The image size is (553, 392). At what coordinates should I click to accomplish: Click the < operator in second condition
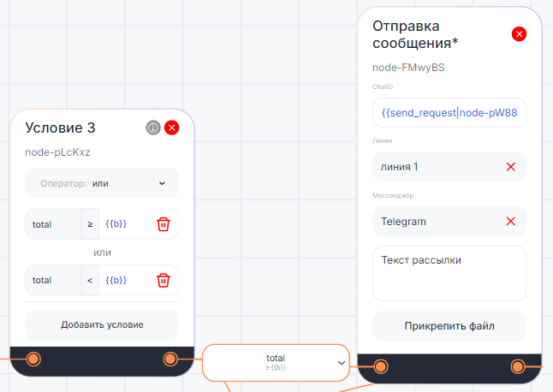tap(90, 280)
